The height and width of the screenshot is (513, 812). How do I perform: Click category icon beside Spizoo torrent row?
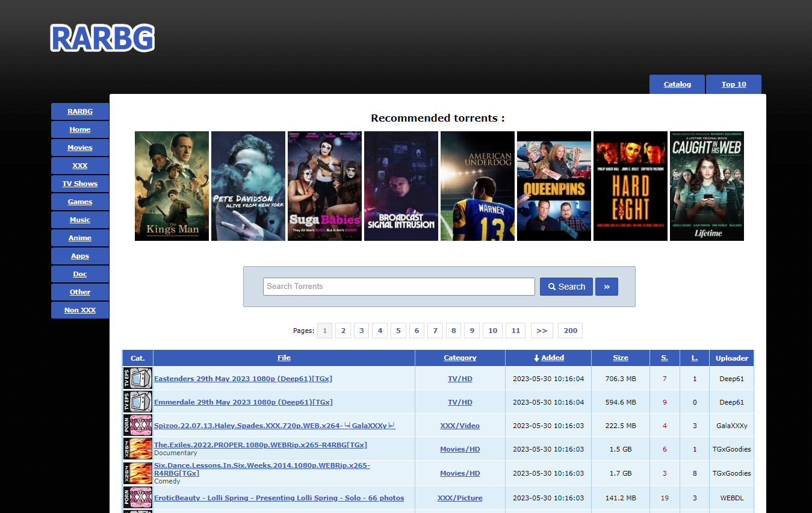click(137, 425)
